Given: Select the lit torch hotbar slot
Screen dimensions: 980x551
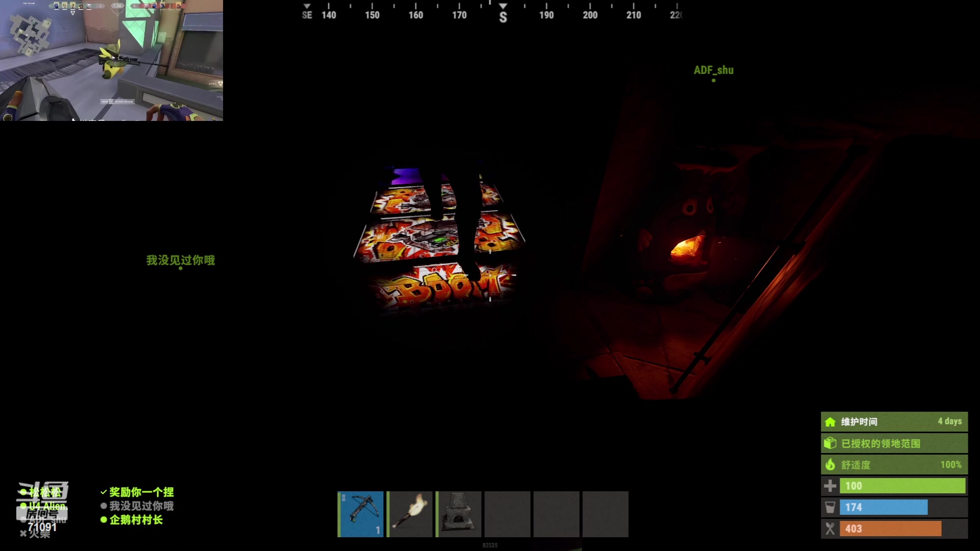Looking at the screenshot, I should point(409,514).
